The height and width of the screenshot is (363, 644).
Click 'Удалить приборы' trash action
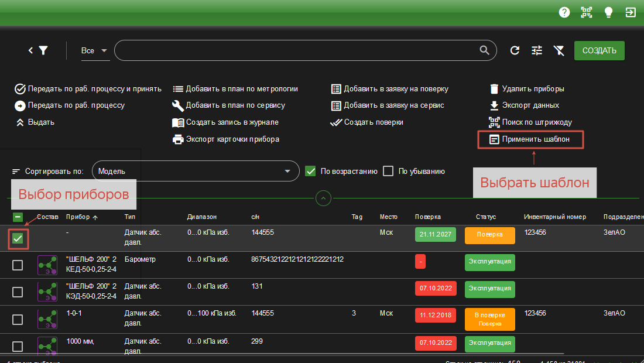(527, 88)
